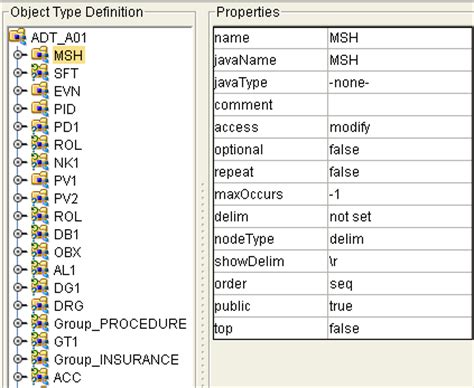
Task: Click the EVN segment folder icon
Action: pyautogui.click(x=40, y=90)
